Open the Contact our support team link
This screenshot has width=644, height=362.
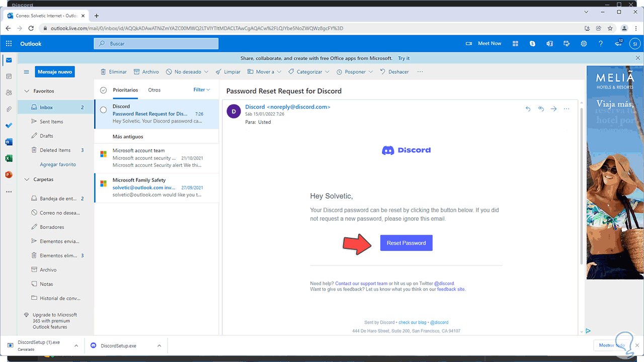point(361,284)
